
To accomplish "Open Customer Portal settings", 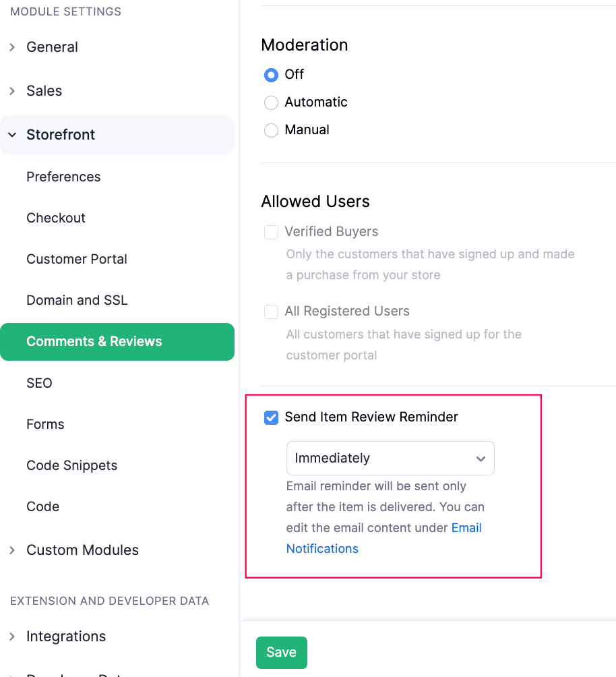I will pyautogui.click(x=77, y=259).
